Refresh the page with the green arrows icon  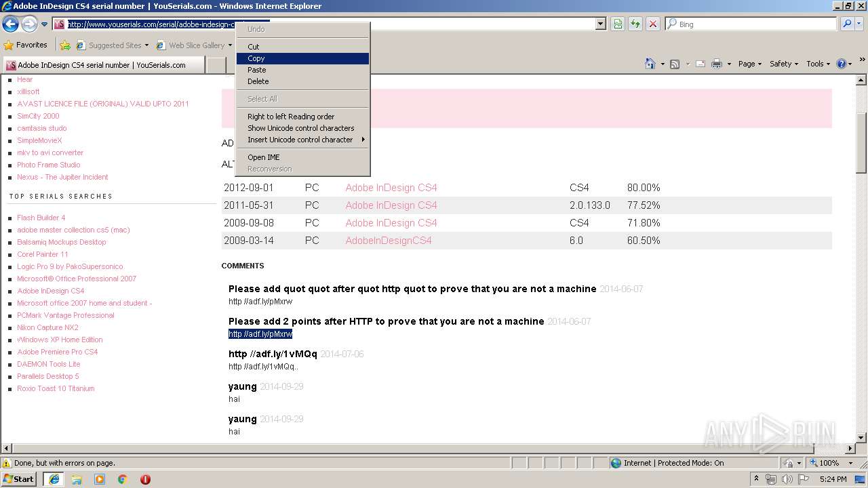[635, 24]
